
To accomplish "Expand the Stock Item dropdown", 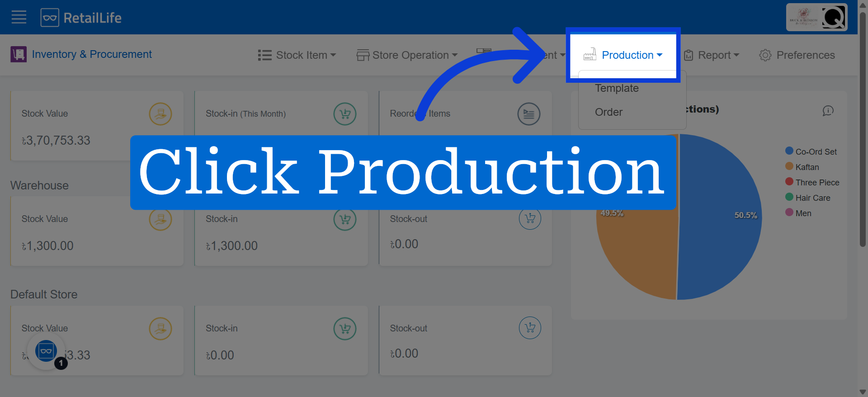I will [x=297, y=55].
